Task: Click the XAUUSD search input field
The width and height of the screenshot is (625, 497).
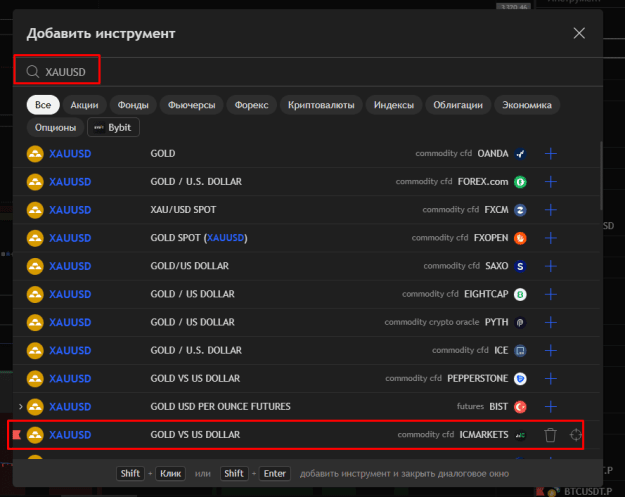Action: pos(308,72)
